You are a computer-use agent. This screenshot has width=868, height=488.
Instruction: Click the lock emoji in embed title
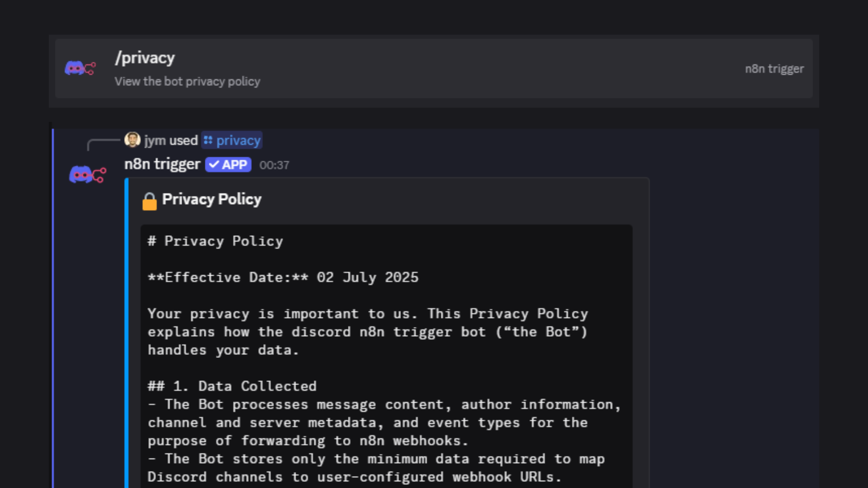pyautogui.click(x=150, y=201)
